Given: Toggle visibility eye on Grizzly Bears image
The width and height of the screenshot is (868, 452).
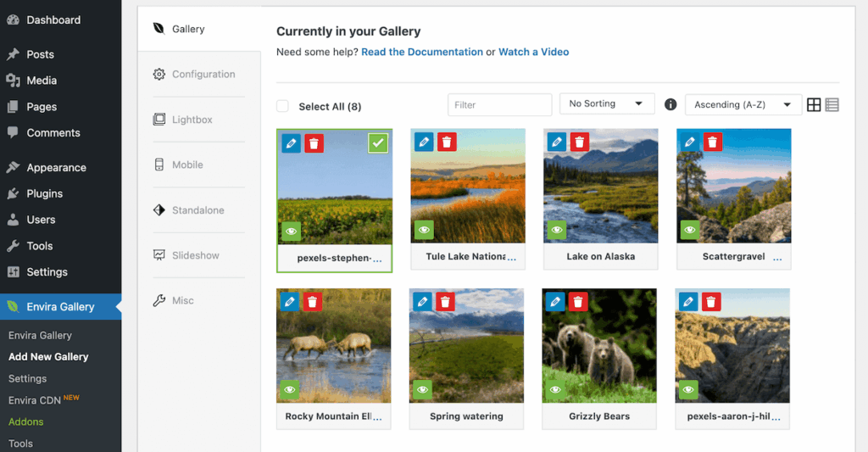Looking at the screenshot, I should pyautogui.click(x=555, y=389).
